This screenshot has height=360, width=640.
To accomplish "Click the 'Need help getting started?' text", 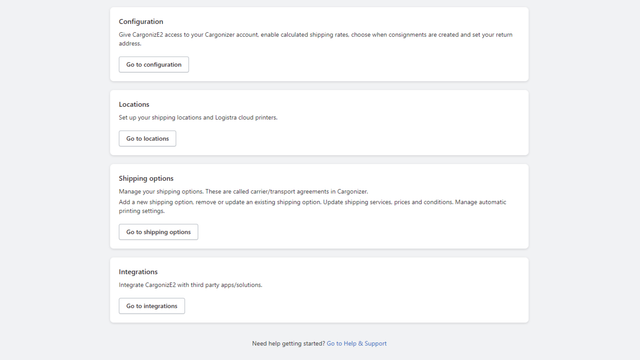I will (288, 344).
